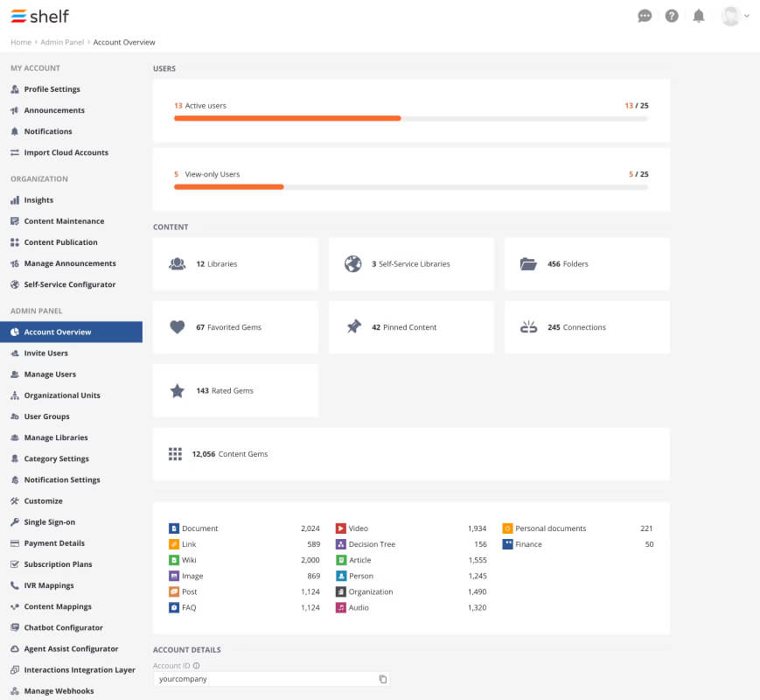Open the chat messages icon in header
Viewport: 760px width, 700px height.
(x=645, y=16)
